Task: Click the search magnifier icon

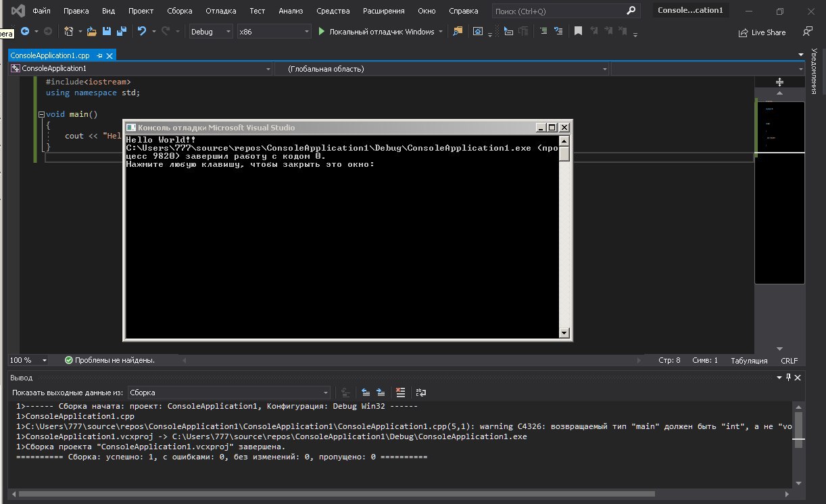Action: (631, 11)
